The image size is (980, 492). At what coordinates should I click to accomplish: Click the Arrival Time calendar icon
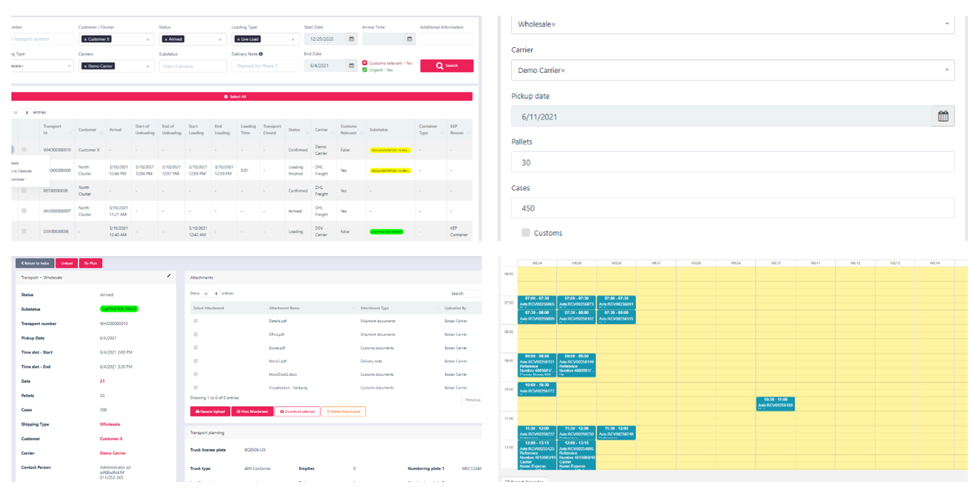[409, 39]
